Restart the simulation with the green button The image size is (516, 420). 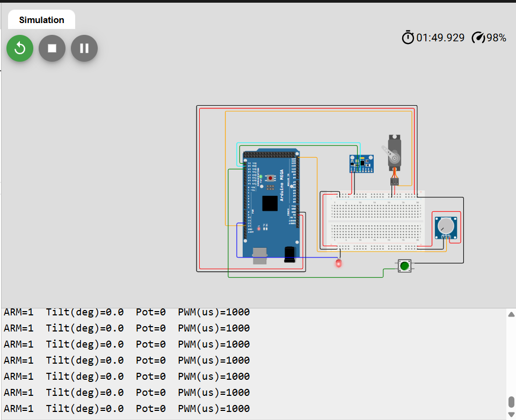20,49
